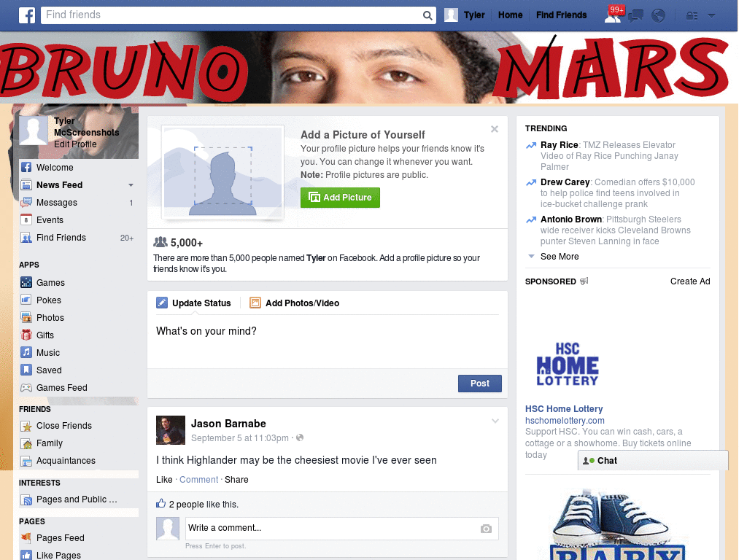Open the Music app icon

(x=26, y=352)
